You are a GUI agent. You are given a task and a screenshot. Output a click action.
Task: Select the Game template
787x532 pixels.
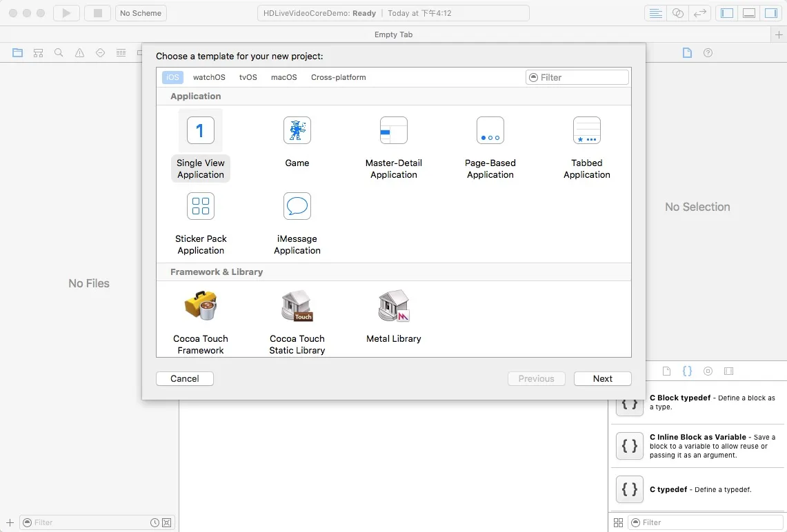coord(297,142)
